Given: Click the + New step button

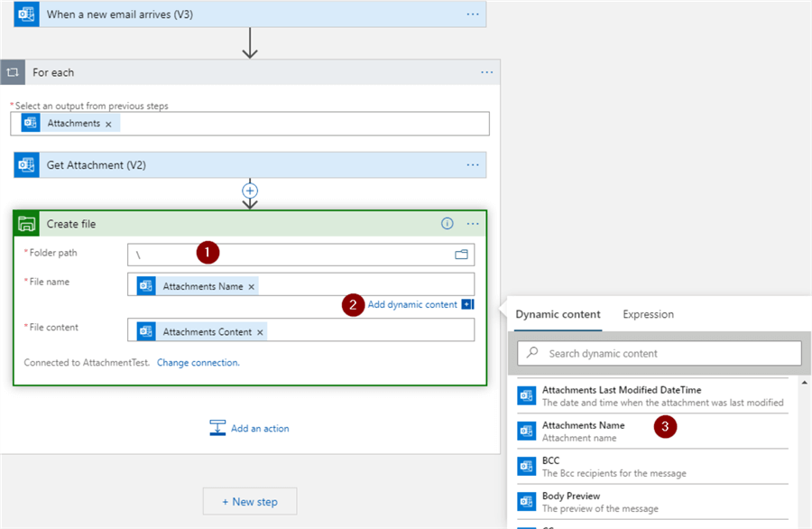Looking at the screenshot, I should (x=250, y=501).
